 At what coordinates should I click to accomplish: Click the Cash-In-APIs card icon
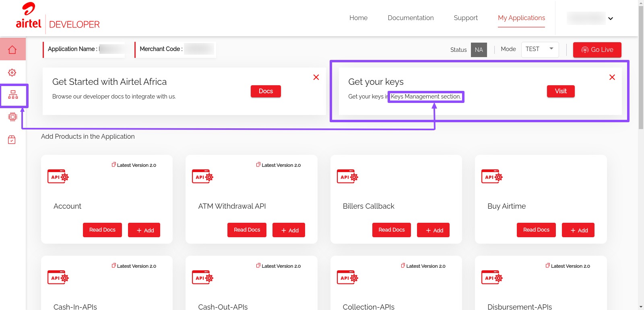pyautogui.click(x=58, y=277)
